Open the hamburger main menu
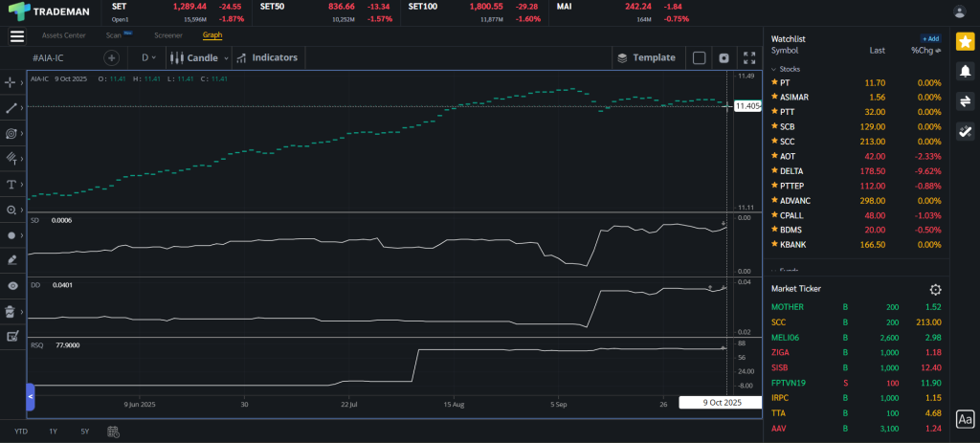The image size is (980, 443). [x=16, y=36]
